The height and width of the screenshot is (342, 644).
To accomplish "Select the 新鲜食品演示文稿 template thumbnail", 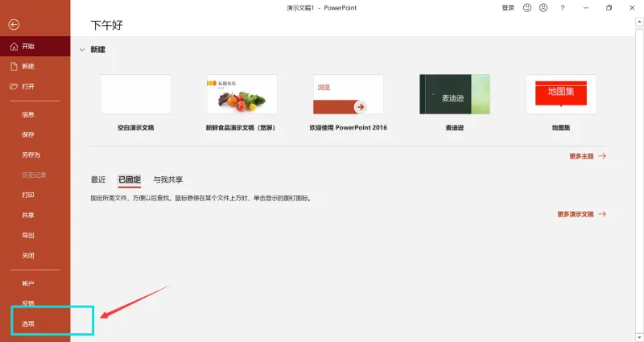I will point(242,94).
